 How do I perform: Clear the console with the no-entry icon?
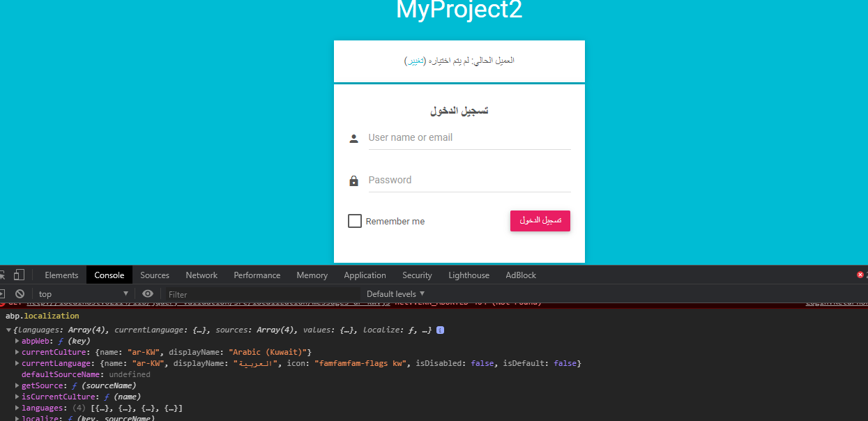click(20, 293)
